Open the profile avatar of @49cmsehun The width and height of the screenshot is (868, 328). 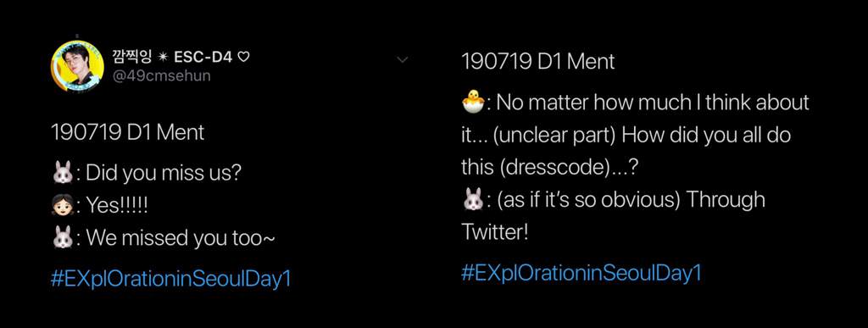(x=77, y=66)
